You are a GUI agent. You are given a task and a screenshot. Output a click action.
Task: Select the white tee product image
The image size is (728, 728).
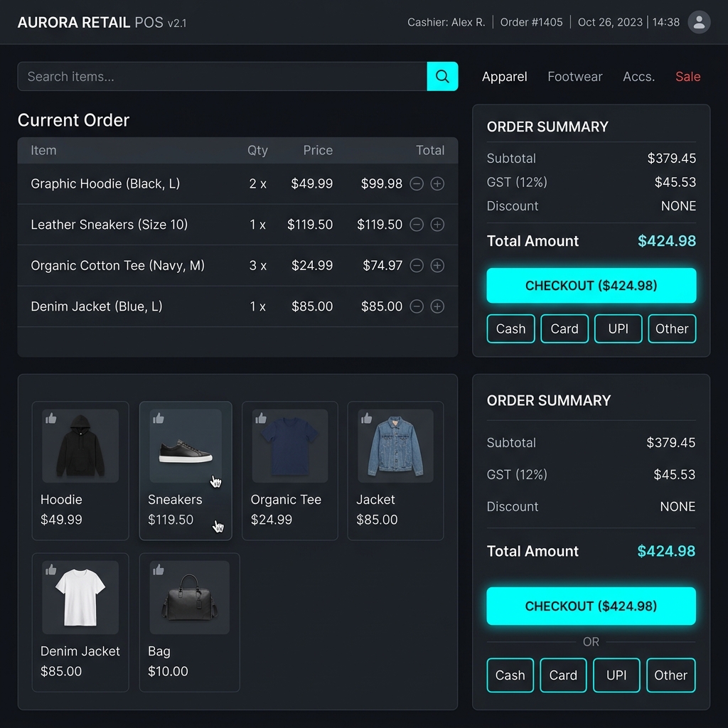tap(80, 597)
